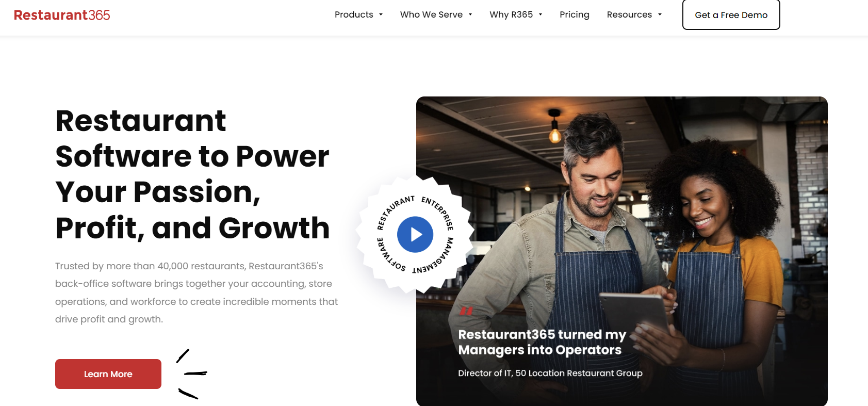Open the Resources menu
Viewport: 868px width, 406px height.
pos(629,14)
